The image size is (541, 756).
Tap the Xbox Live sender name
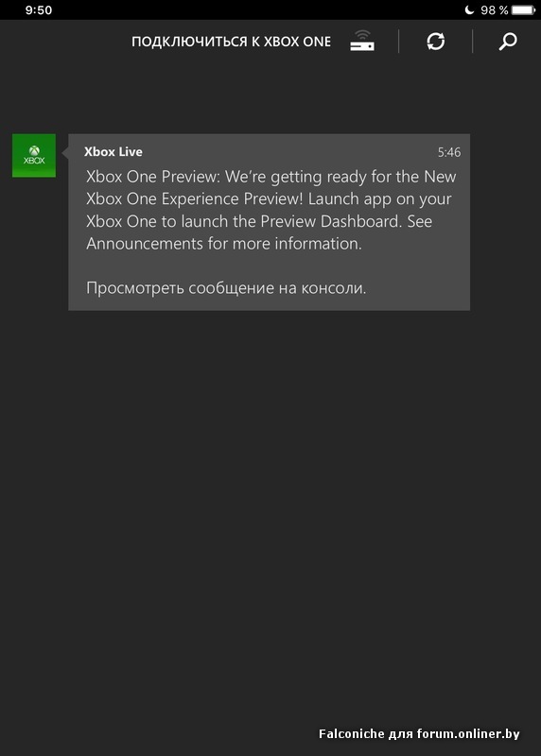pyautogui.click(x=113, y=152)
